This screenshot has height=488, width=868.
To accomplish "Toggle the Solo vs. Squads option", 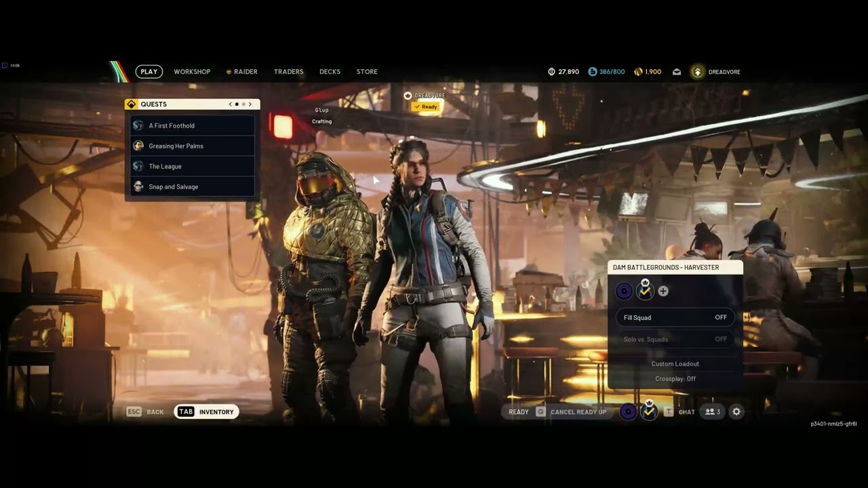I will 675,339.
